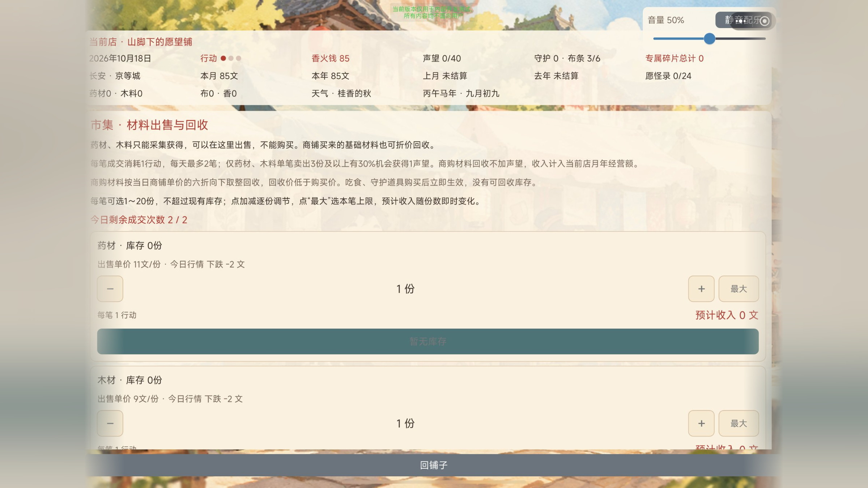Increase 药材 quantity with plus button
The width and height of the screenshot is (868, 488).
coord(701,289)
